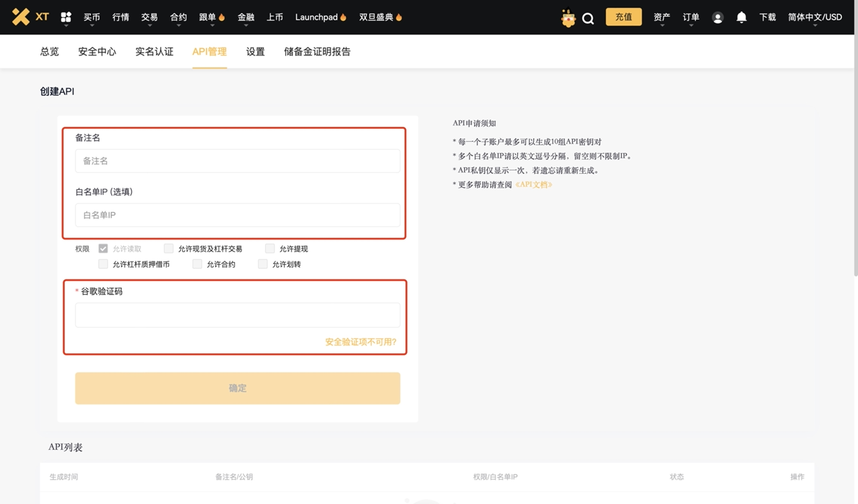The image size is (858, 504).
Task: Click the flame icon beside 双旦盛典
Action: [x=399, y=17]
